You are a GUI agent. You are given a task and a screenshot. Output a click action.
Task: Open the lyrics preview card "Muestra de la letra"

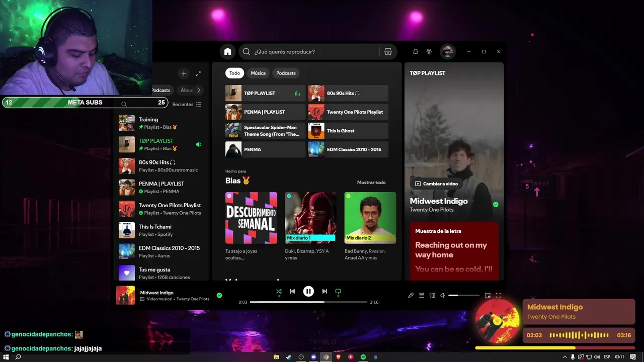coord(454,251)
